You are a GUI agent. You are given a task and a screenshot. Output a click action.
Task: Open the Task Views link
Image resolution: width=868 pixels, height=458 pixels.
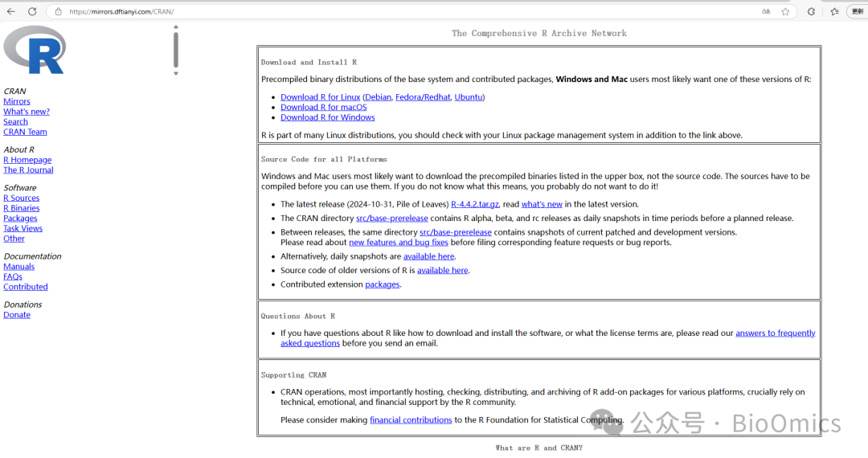pyautogui.click(x=23, y=228)
